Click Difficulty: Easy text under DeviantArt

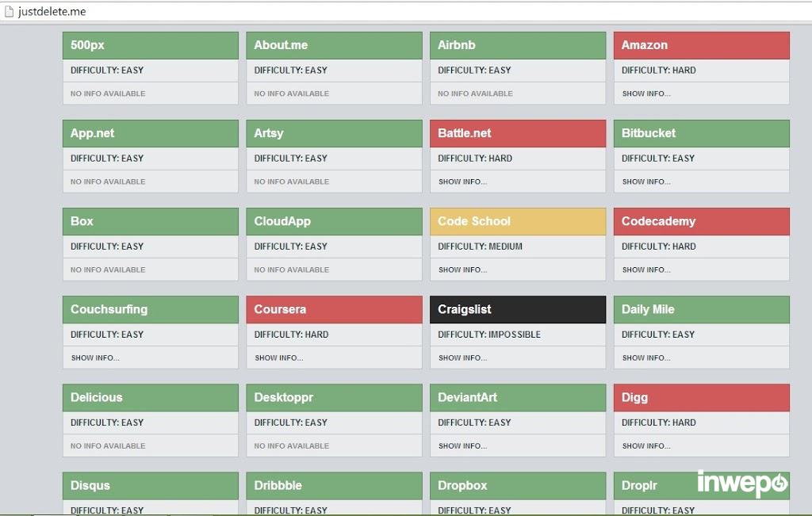click(474, 422)
